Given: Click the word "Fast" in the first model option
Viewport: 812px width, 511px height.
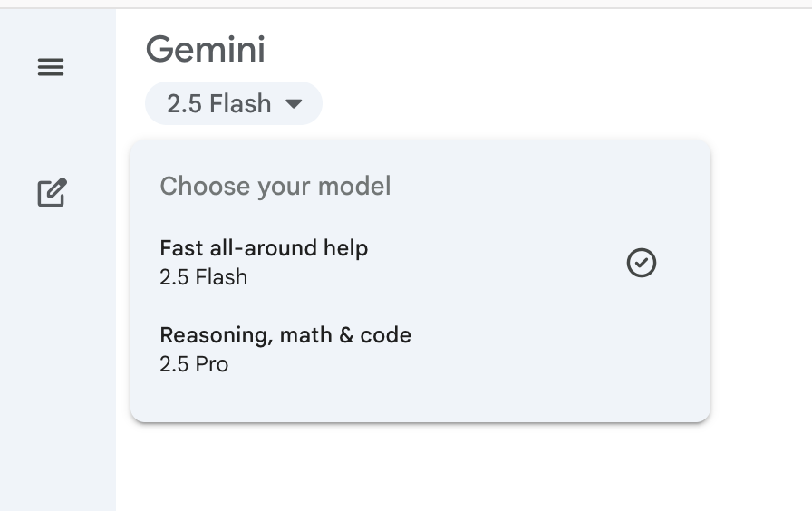Looking at the screenshot, I should [x=179, y=248].
